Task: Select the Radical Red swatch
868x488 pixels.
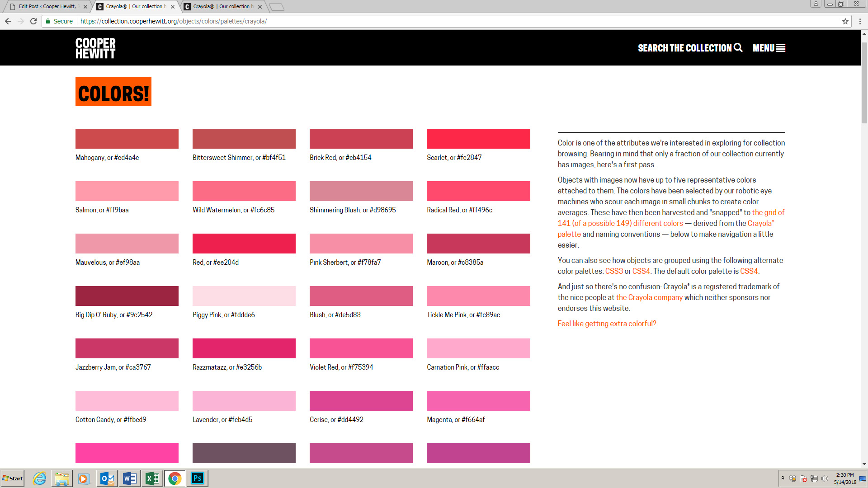Action: 478,191
